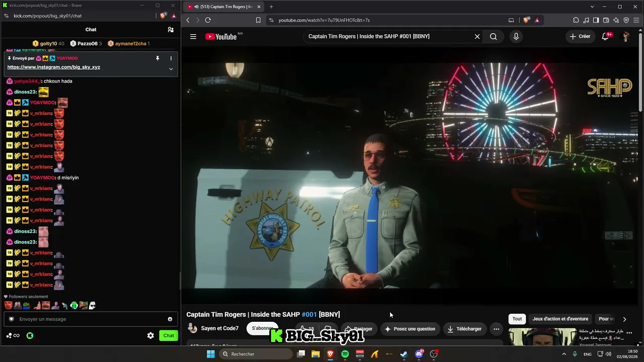Click the taskbar Rechercher search box
This screenshot has height=362, width=644.
256,354
